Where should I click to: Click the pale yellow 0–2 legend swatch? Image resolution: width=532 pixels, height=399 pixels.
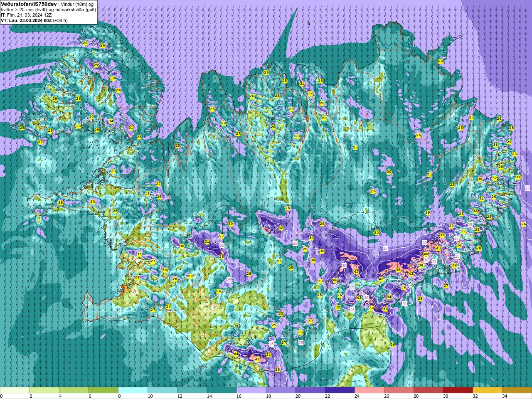point(15,390)
